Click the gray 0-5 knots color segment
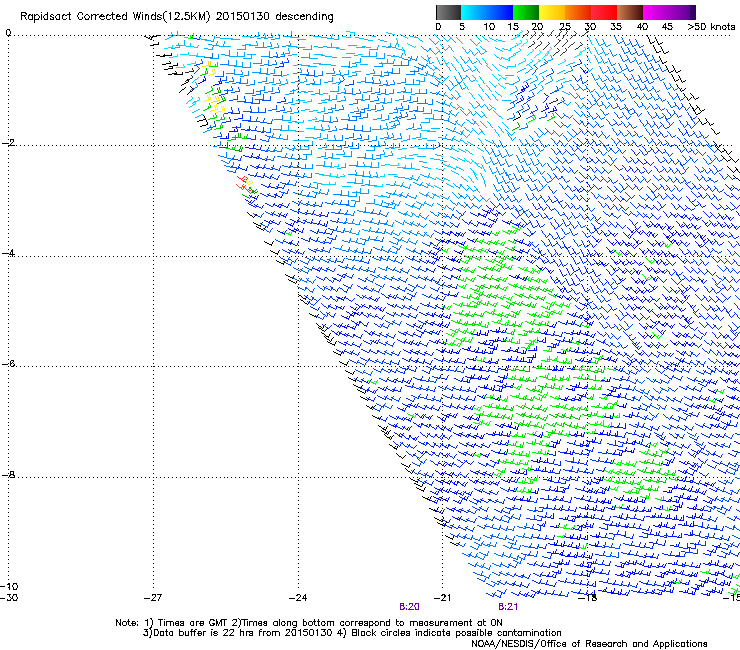 448,12
